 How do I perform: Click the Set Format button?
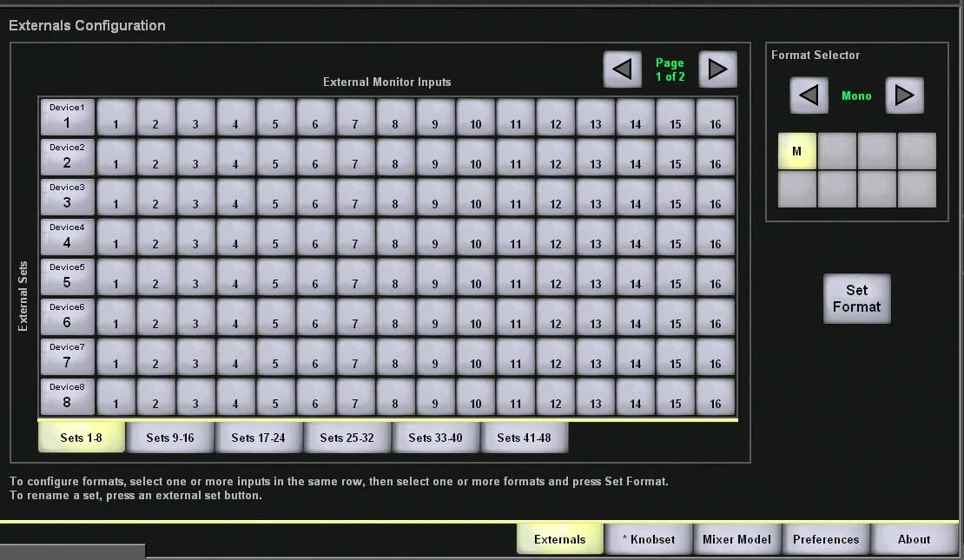(857, 299)
